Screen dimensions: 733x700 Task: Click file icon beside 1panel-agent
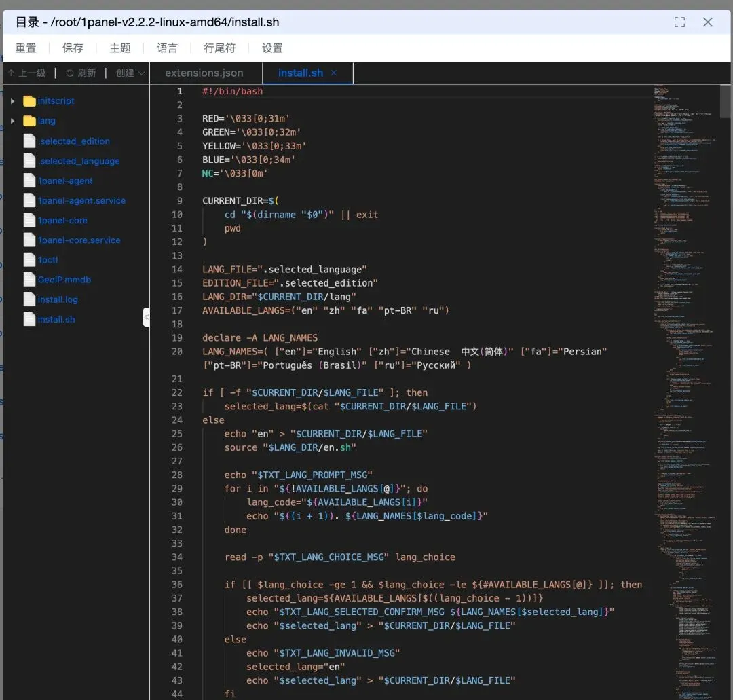29,181
